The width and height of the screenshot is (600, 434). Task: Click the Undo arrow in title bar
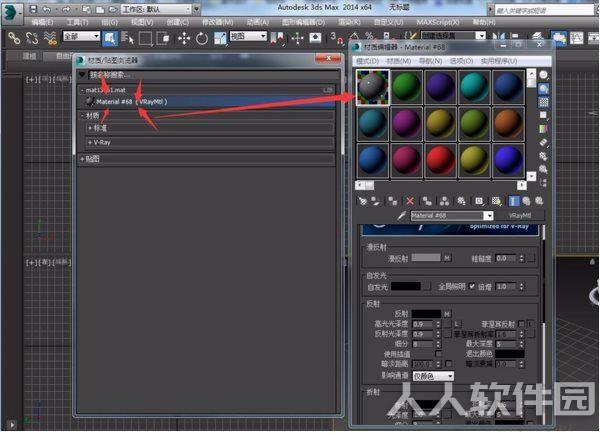(x=47, y=9)
